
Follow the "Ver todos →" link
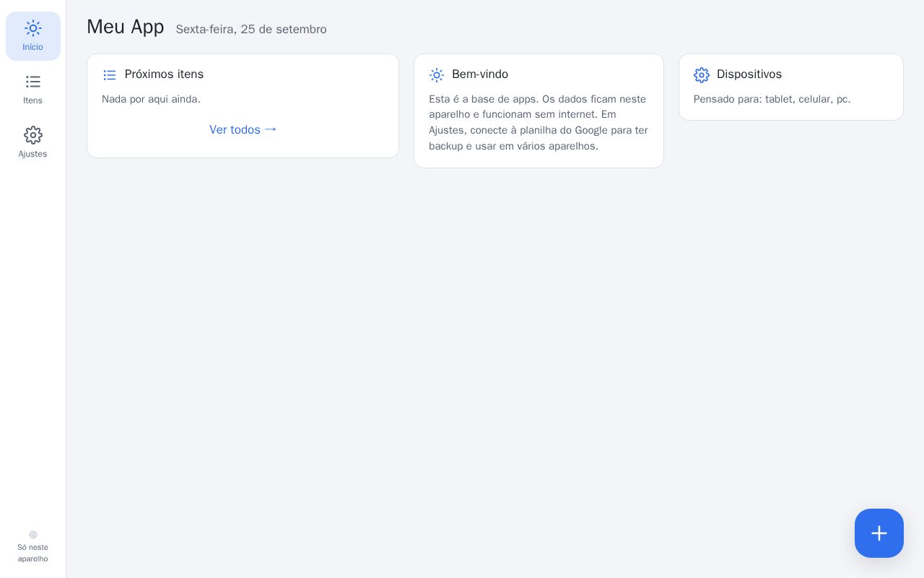point(243,129)
